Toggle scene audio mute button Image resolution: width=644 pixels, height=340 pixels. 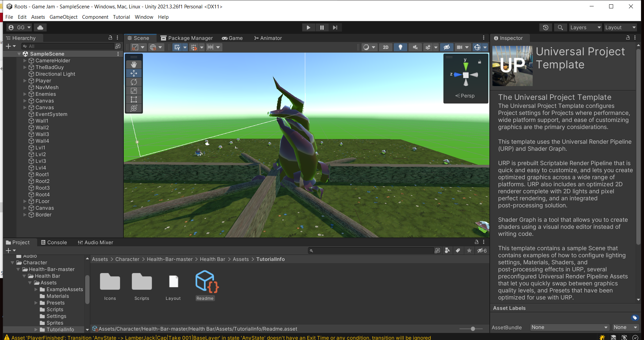(x=415, y=47)
